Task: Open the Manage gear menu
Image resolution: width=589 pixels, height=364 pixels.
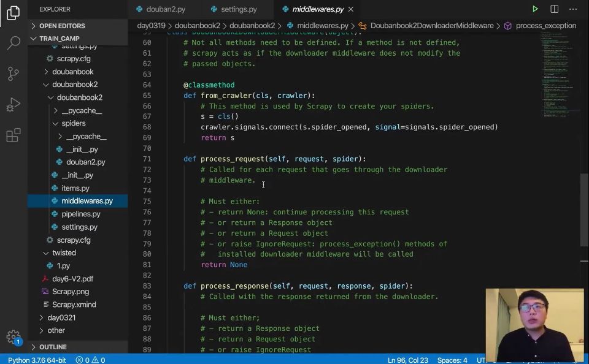Action: tap(13, 336)
